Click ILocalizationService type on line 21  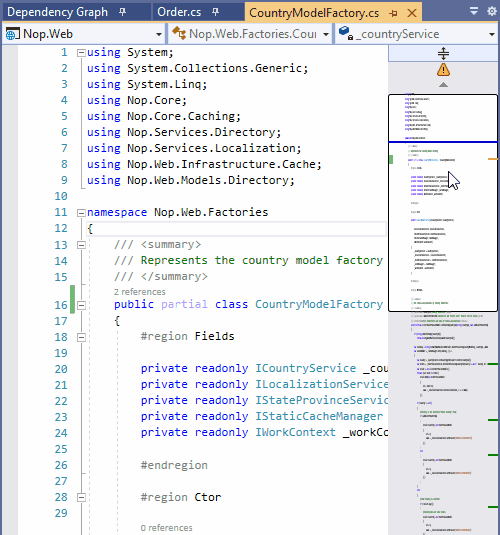point(322,384)
